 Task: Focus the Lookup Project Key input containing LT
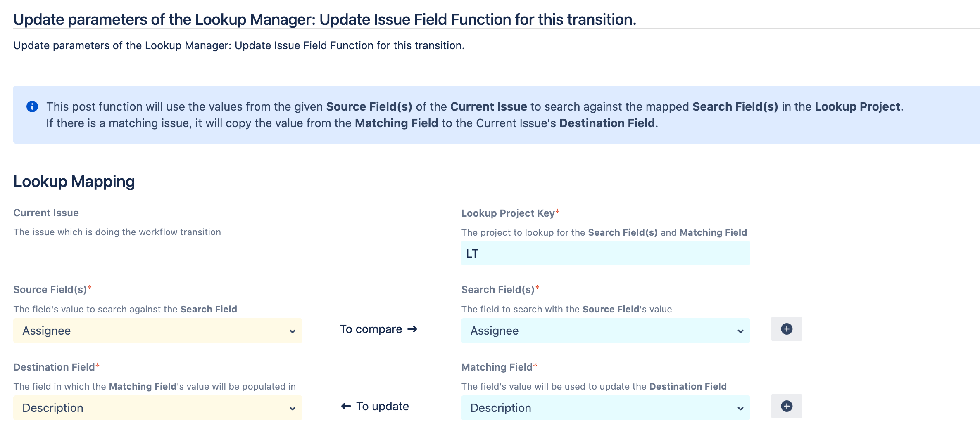pos(605,253)
